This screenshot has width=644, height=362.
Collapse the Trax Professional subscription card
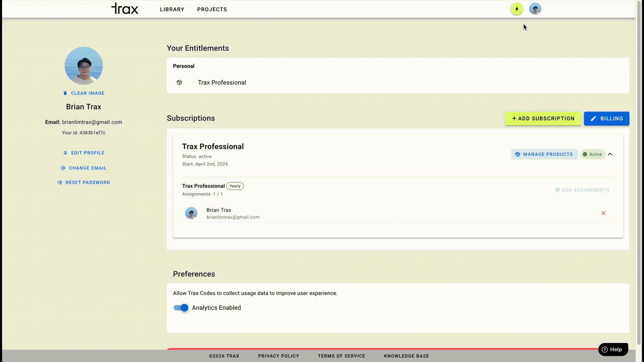click(610, 154)
